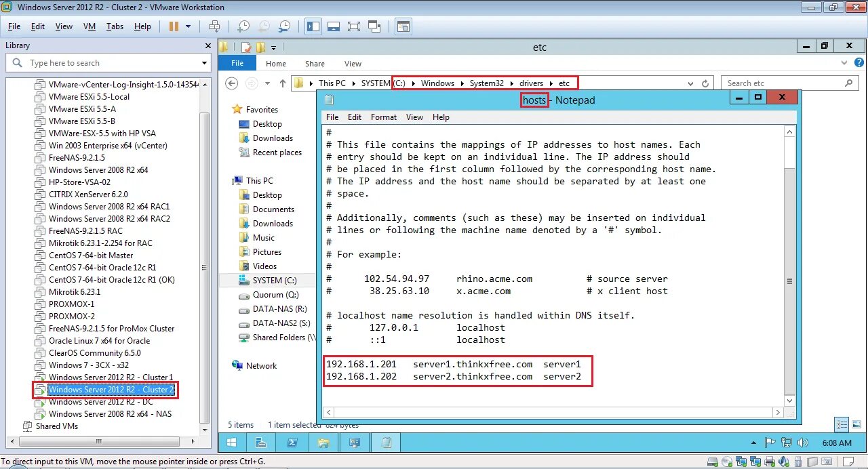Close the Library panel

[208, 45]
